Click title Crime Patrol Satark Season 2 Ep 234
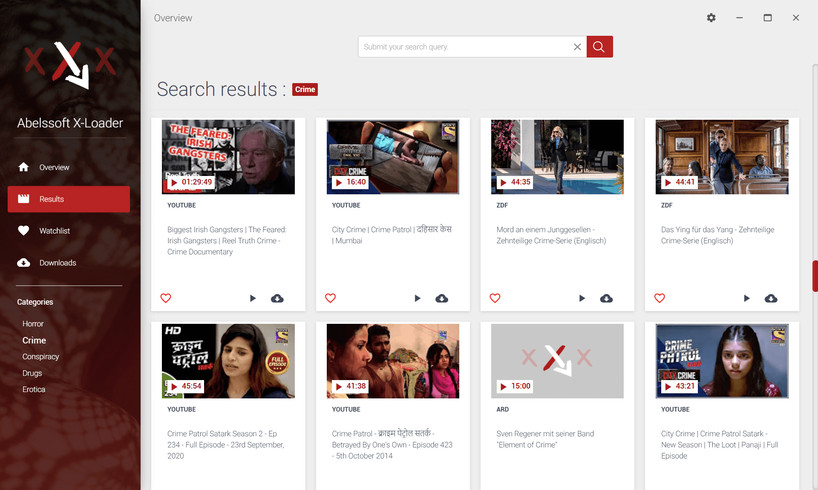 (x=225, y=445)
